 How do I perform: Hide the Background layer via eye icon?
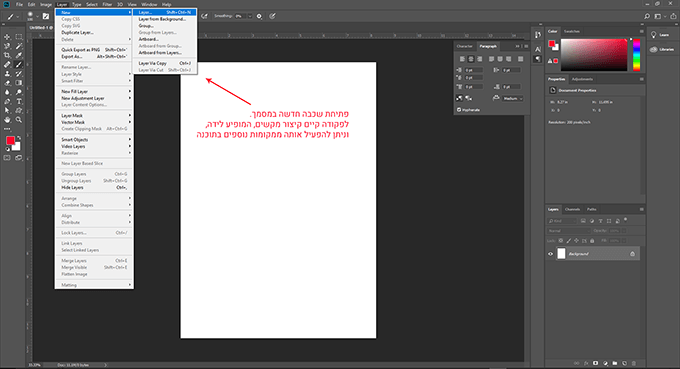tap(550, 254)
